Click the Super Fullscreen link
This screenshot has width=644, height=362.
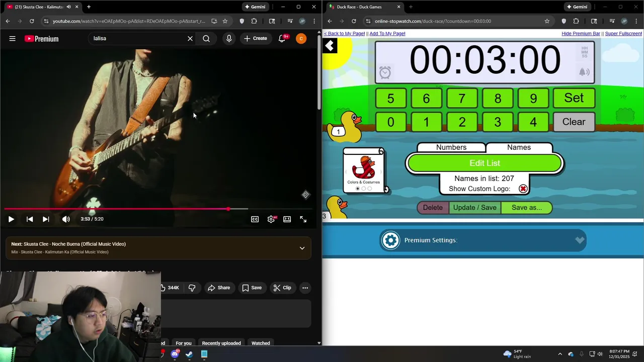pos(623,34)
